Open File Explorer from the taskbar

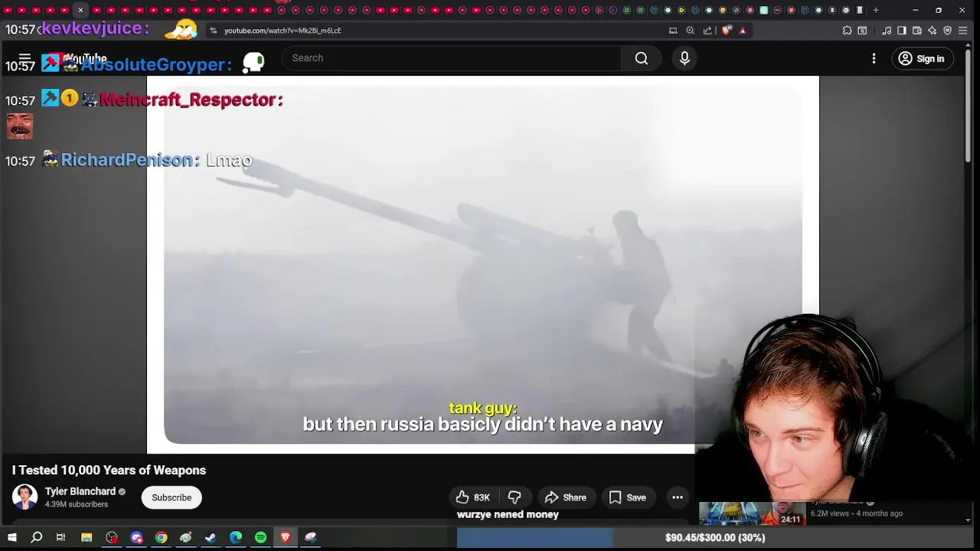[x=87, y=537]
